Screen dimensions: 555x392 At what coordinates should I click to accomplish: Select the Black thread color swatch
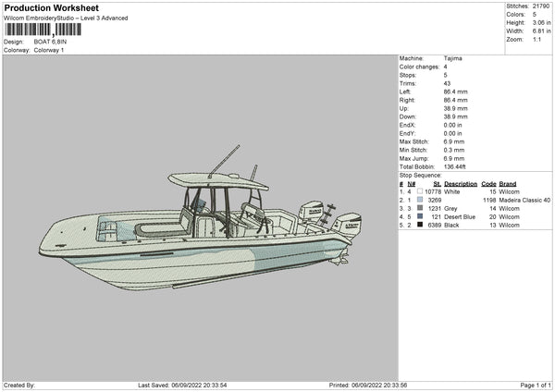[420, 225]
